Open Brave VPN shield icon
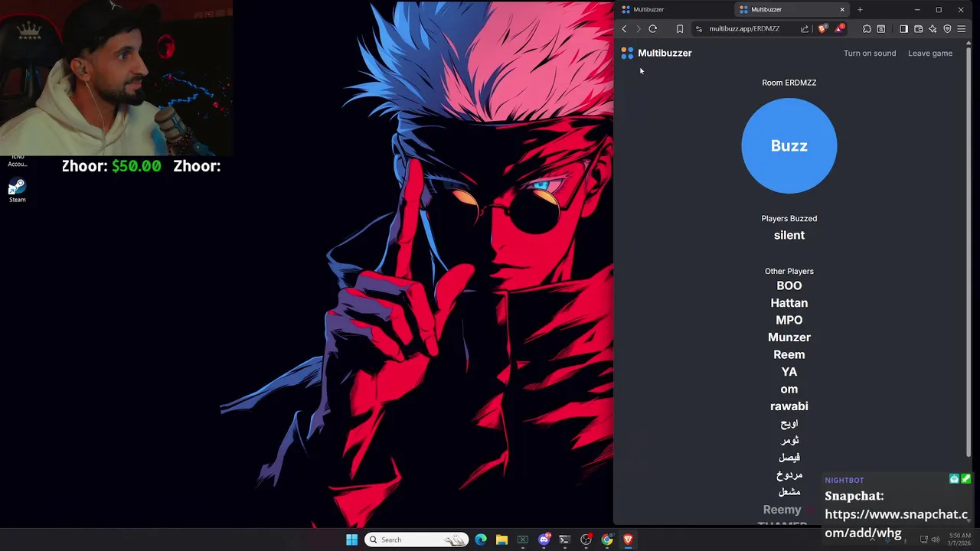The width and height of the screenshot is (980, 551). (x=947, y=29)
